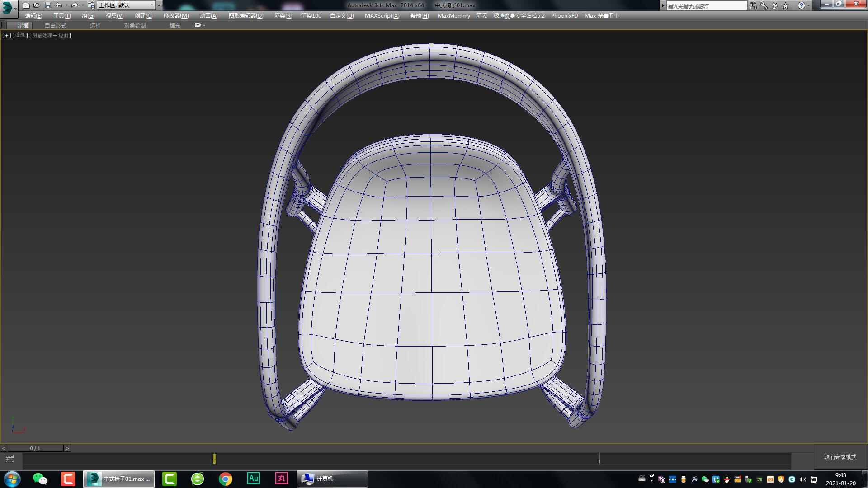868x488 pixels.
Task: Toggle the [+] viewport general menu label
Action: [x=6, y=35]
